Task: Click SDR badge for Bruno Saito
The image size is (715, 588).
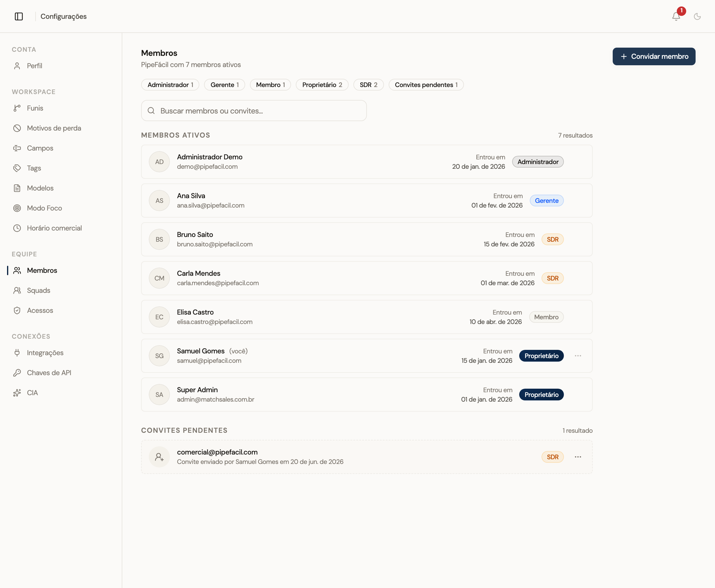Action: (x=552, y=240)
